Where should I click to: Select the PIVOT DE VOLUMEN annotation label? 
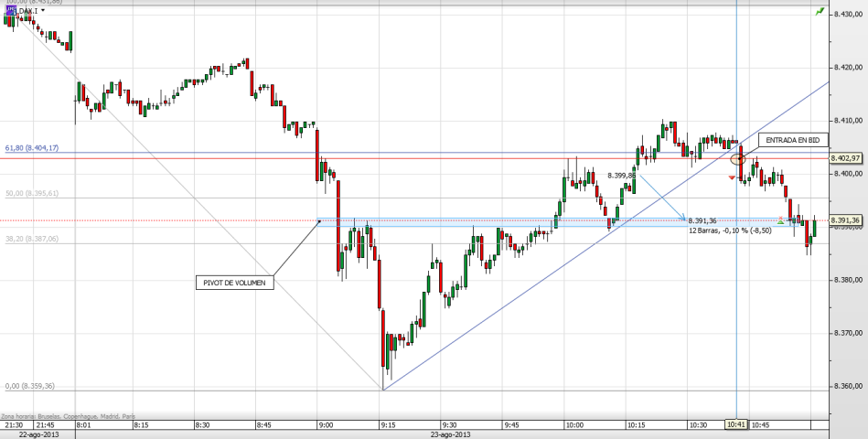[233, 283]
